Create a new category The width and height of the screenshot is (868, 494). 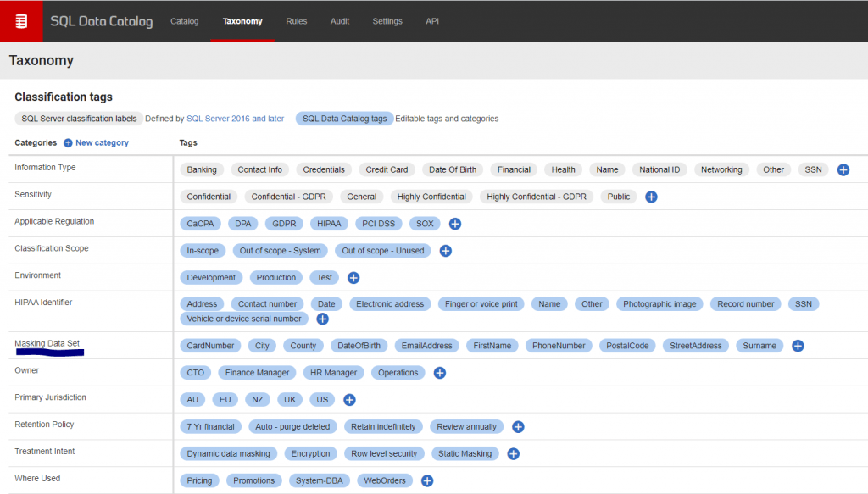coord(97,142)
